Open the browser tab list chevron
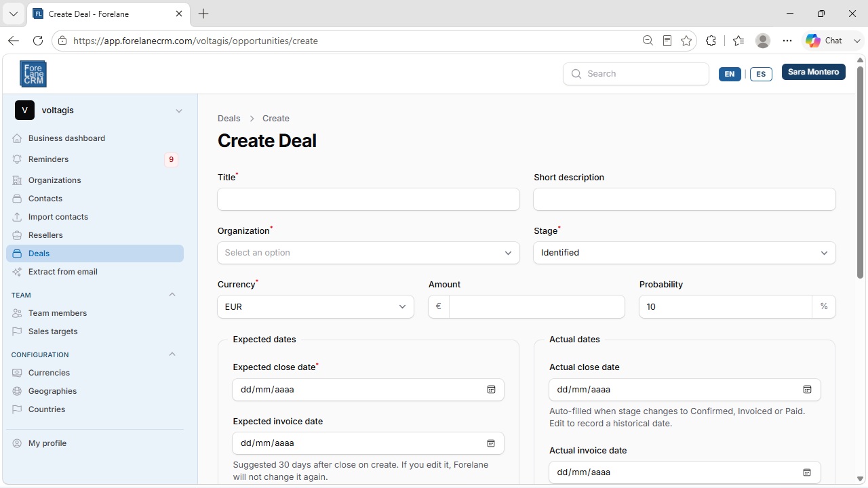868x488 pixels. click(x=13, y=14)
